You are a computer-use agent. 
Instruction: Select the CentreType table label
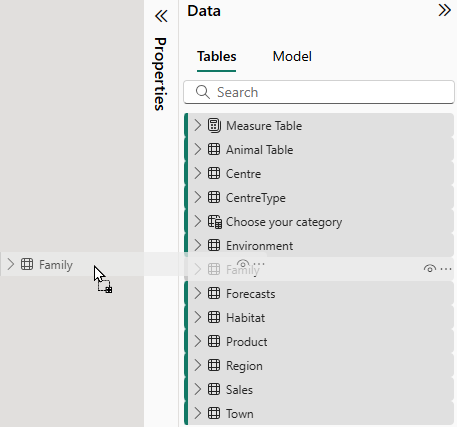(x=256, y=198)
